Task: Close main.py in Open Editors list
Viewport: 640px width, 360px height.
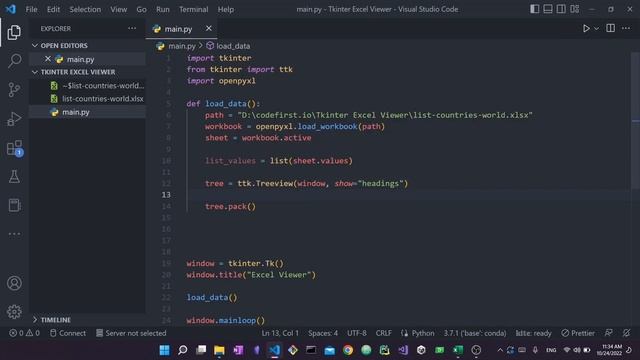Action: pos(48,59)
